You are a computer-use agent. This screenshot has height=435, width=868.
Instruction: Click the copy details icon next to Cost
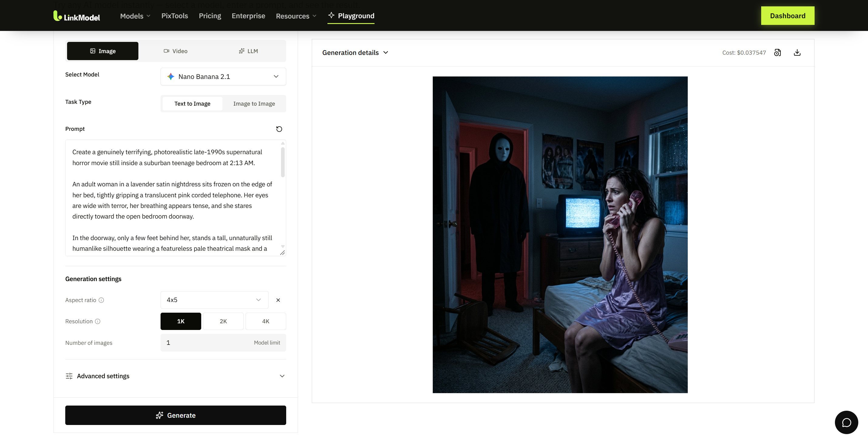777,53
